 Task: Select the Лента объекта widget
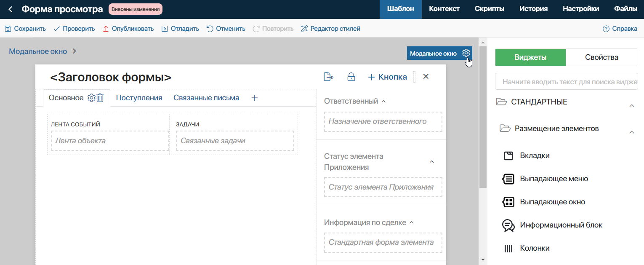(110, 141)
